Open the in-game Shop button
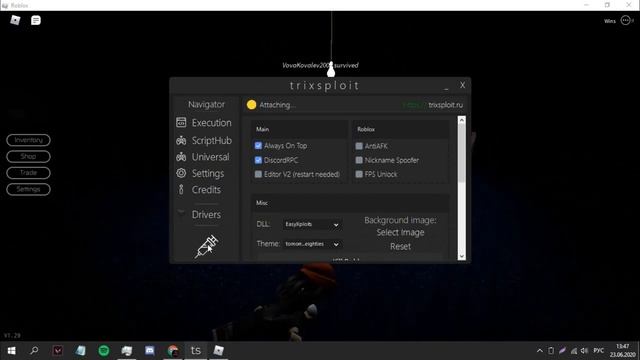The image size is (640, 360). point(29,156)
